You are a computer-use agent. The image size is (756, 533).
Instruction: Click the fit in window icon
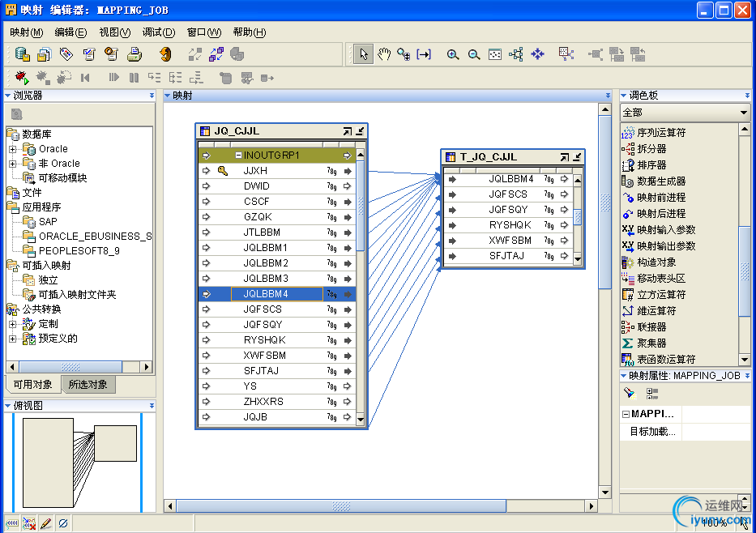click(x=494, y=54)
